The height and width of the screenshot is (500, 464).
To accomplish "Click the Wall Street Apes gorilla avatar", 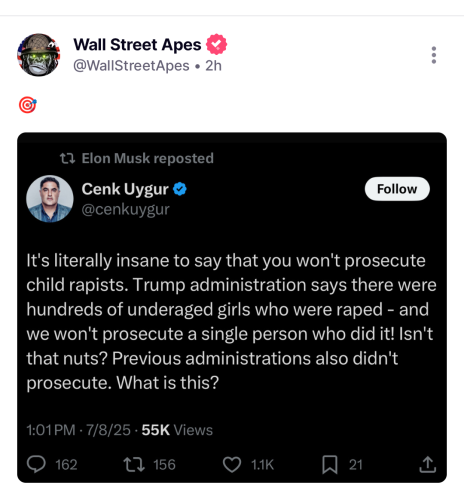I will point(39,55).
